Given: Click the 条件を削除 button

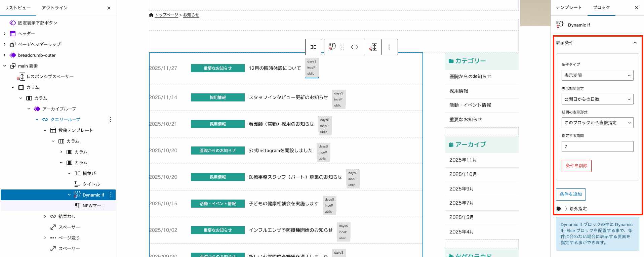Looking at the screenshot, I should [576, 166].
